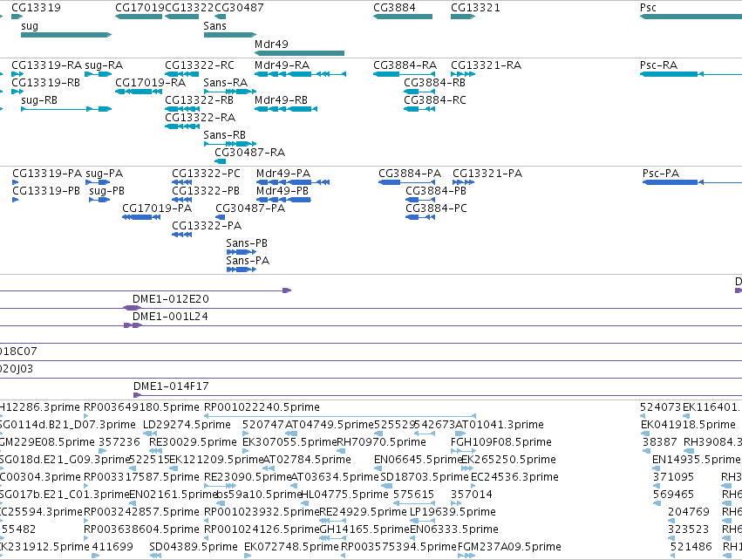Click protein label CG13319-PA

[47, 174]
